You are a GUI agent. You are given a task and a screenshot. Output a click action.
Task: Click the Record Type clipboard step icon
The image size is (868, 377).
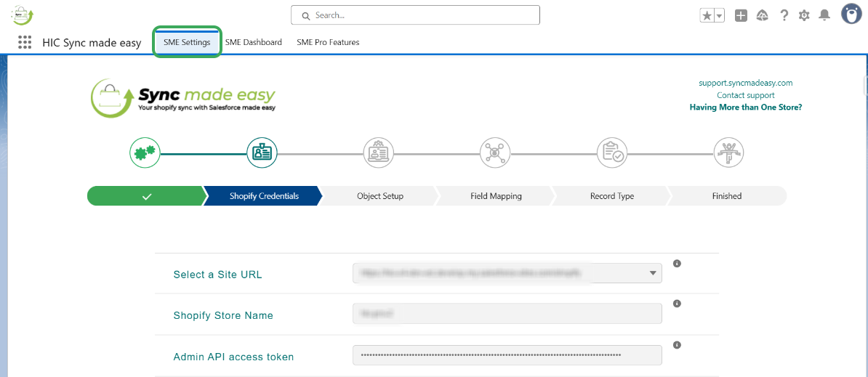click(611, 152)
